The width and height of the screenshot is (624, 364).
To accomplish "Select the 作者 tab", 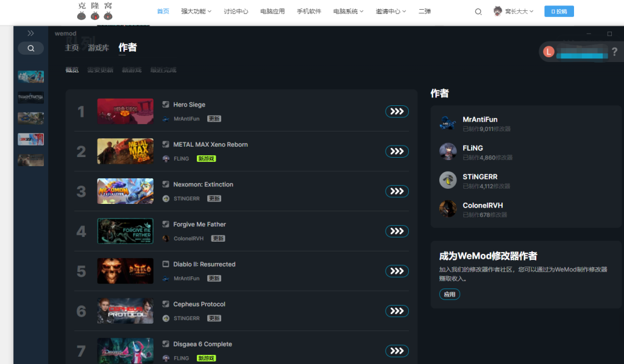I will 128,47.
